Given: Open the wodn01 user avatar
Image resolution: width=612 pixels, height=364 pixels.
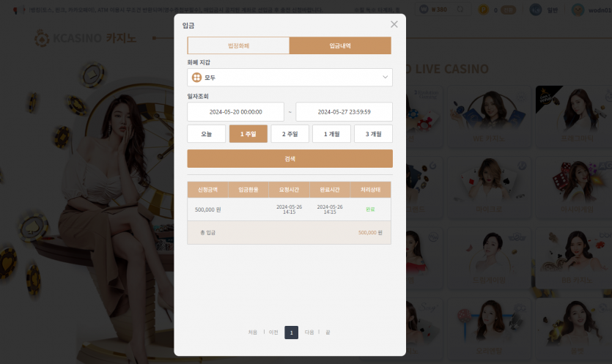Looking at the screenshot, I should pos(578,10).
